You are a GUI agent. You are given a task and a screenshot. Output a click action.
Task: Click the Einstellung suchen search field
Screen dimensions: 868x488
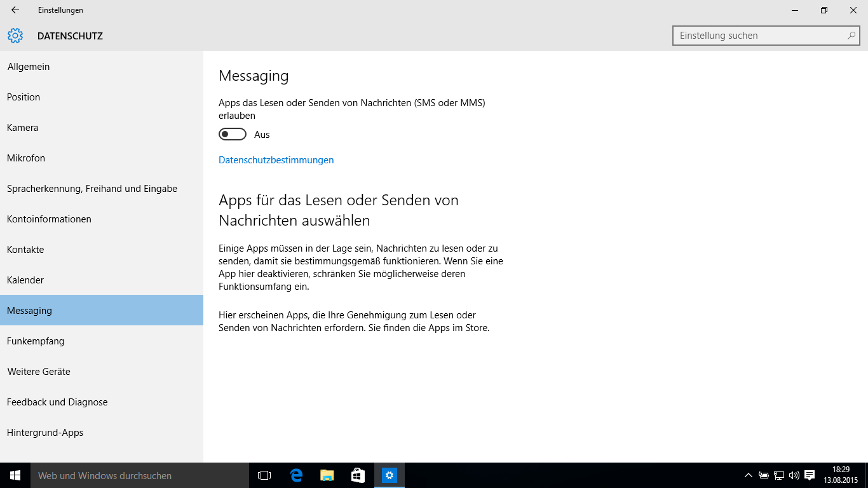(759, 36)
